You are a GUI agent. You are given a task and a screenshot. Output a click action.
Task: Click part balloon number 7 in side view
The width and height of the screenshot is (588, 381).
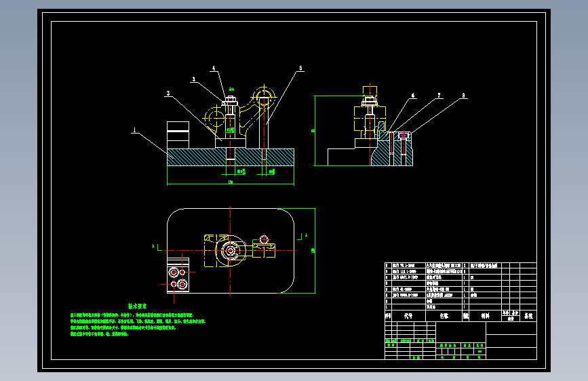[439, 96]
